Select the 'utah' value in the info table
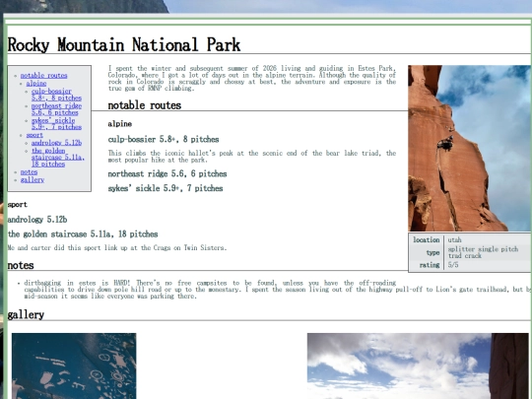 [454, 239]
